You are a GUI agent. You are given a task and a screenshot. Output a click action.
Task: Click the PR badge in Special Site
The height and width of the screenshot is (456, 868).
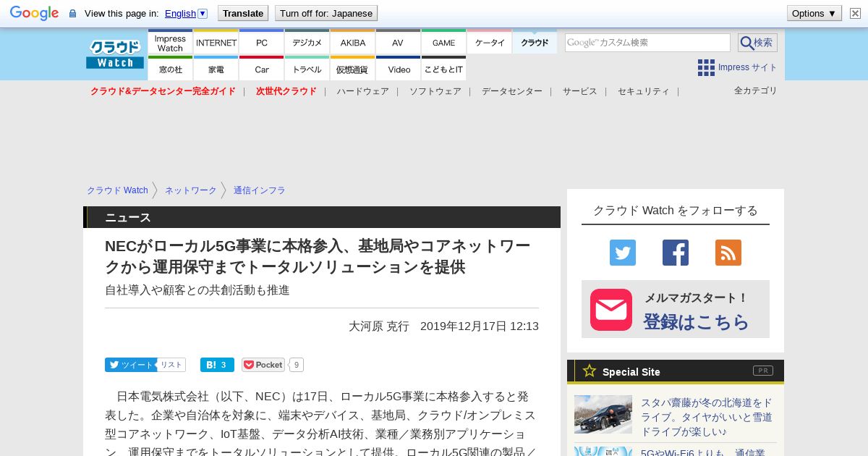[x=763, y=371]
